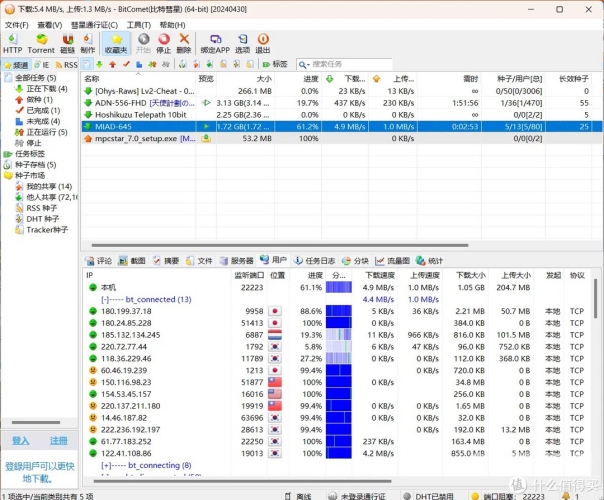604x500 pixels.
Task: Click the preview play icon in ADN-556-FHD row
Action: coord(206,103)
